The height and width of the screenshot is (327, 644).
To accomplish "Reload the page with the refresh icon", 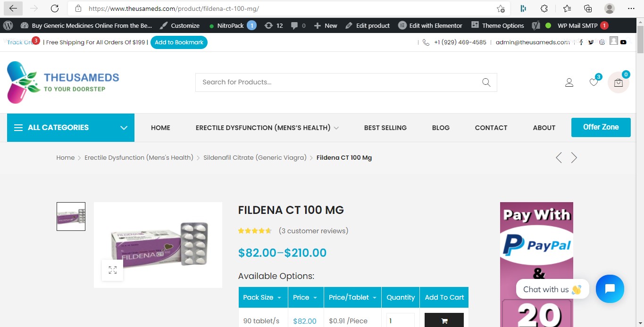I will 55,8.
